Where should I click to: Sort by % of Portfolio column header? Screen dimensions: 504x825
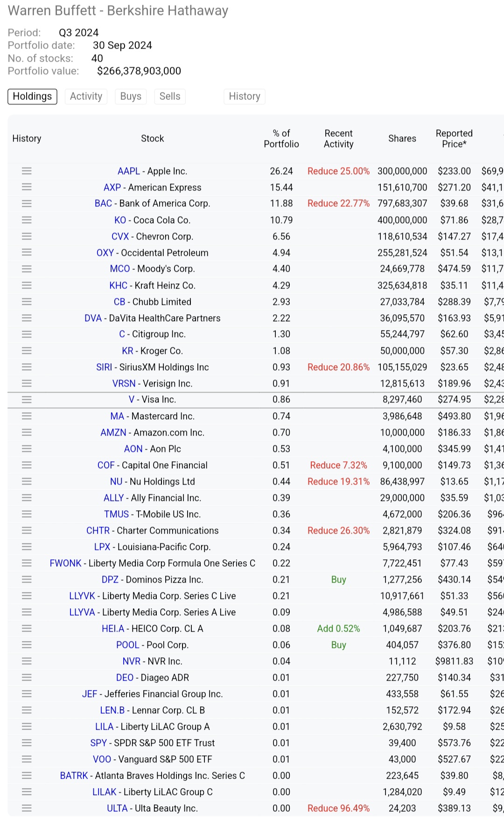tap(281, 139)
